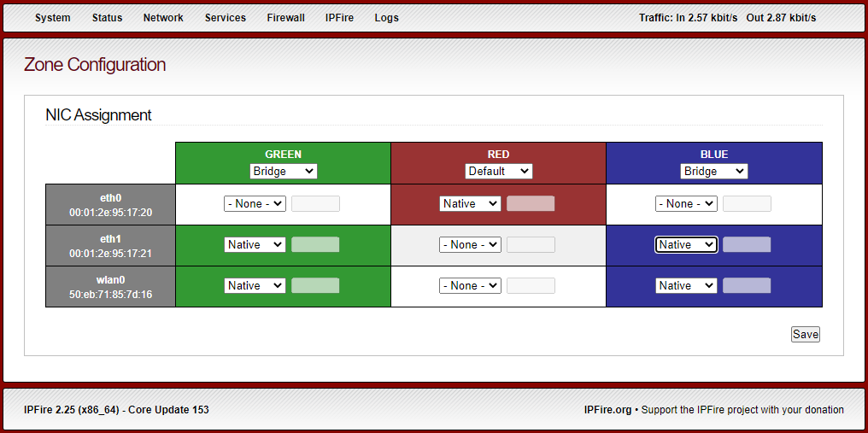
Task: Click the GREEN zone header text
Action: [284, 155]
